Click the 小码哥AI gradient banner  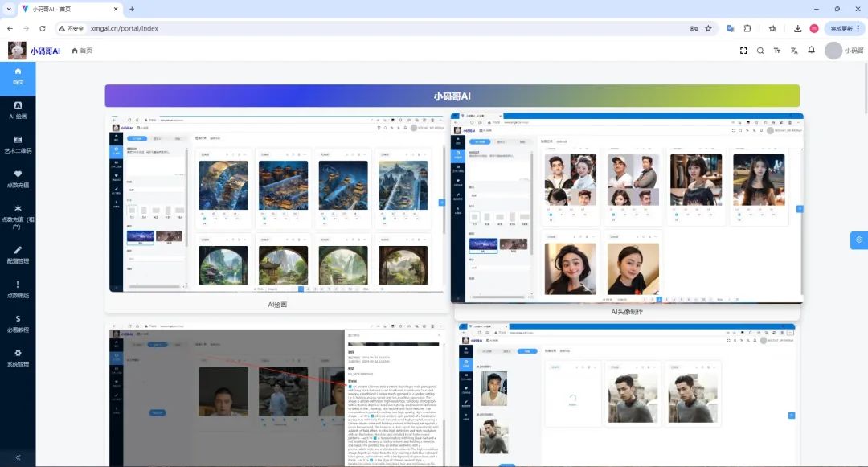[x=452, y=96]
